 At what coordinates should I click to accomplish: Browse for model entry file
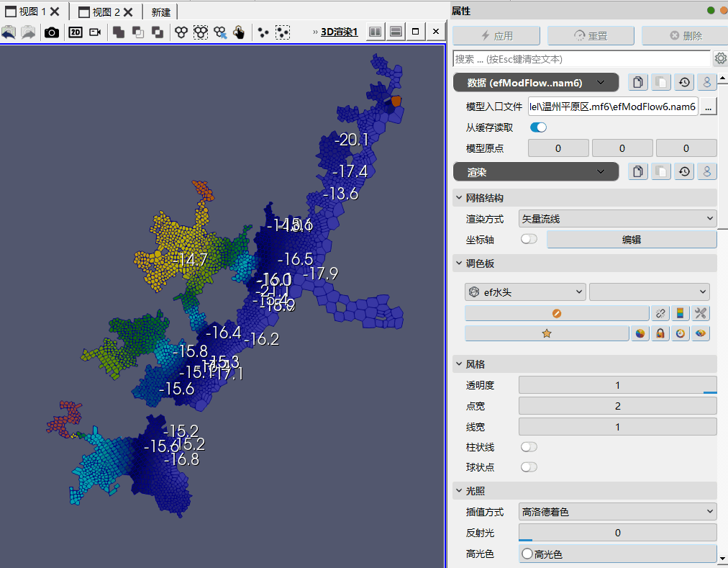[708, 107]
